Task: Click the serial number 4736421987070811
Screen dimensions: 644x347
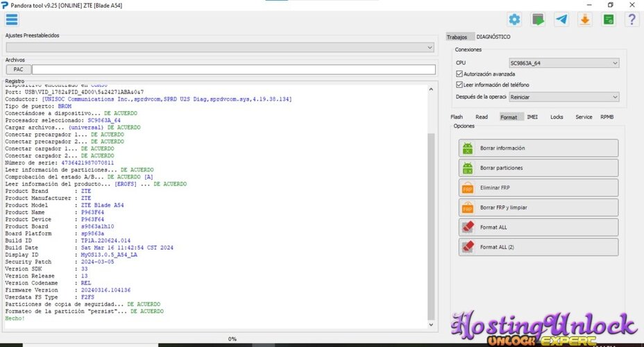Action: [87, 163]
